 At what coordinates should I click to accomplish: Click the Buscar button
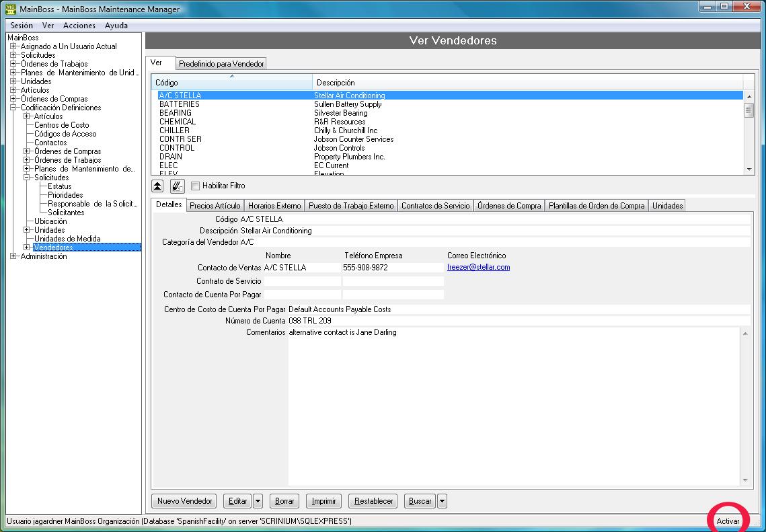420,501
